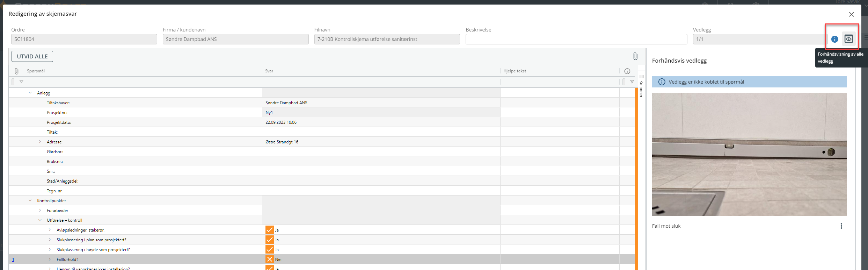Viewport: 868px width, 270px height.
Task: Click the Filnavn field
Action: (x=387, y=39)
